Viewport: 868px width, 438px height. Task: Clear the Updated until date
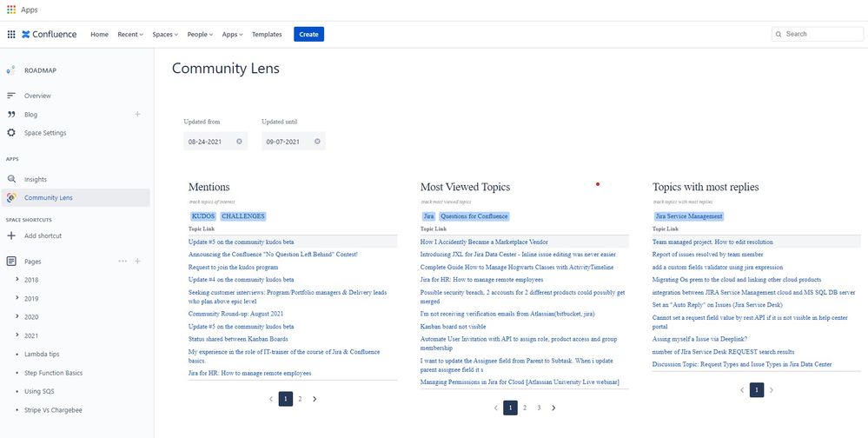tap(317, 141)
